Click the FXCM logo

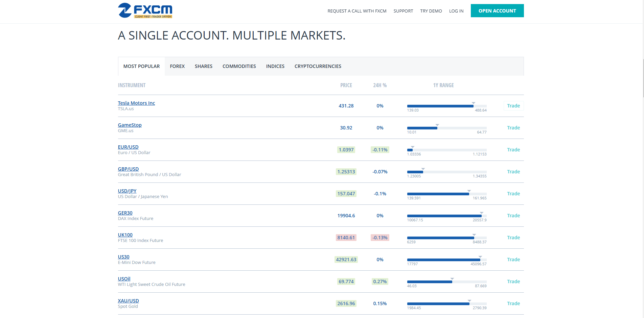[x=145, y=10]
